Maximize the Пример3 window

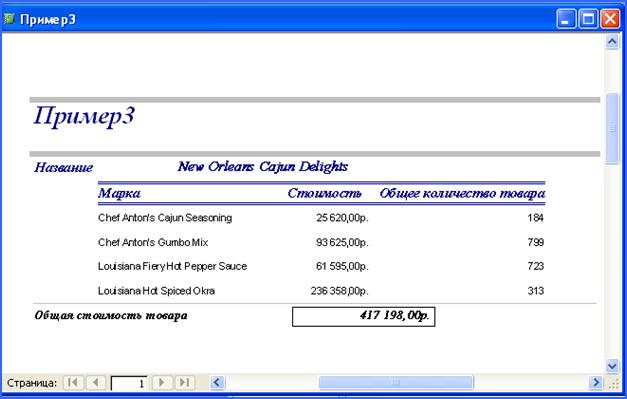pos(589,19)
